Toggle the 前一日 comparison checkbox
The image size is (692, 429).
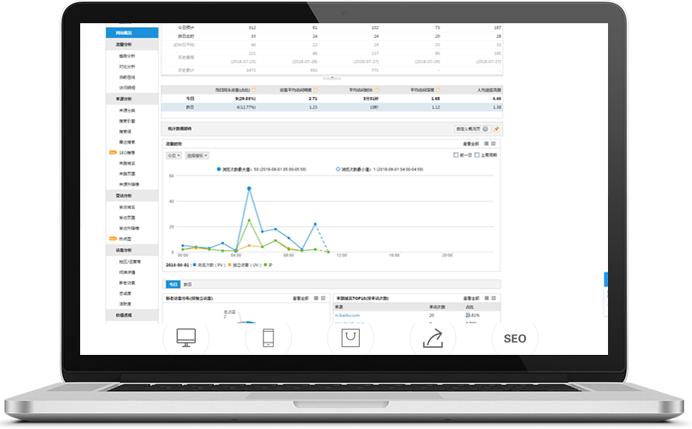coord(456,155)
